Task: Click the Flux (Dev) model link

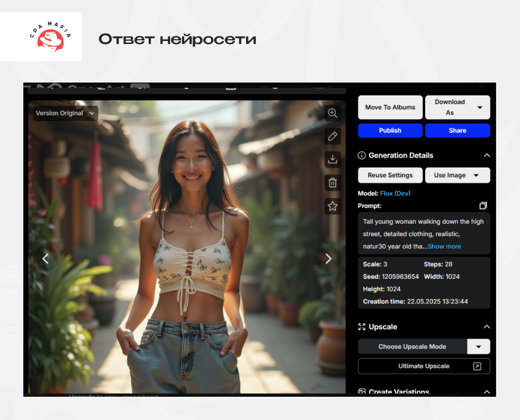Action: pos(395,193)
